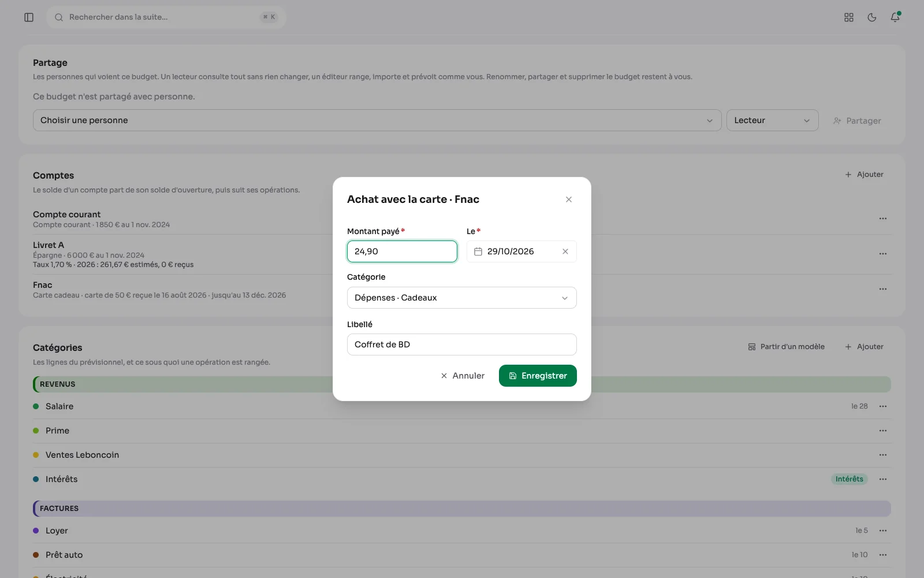Screen dimensions: 924x578
Task: Click the Compte courant account name
Action: coord(66,214)
